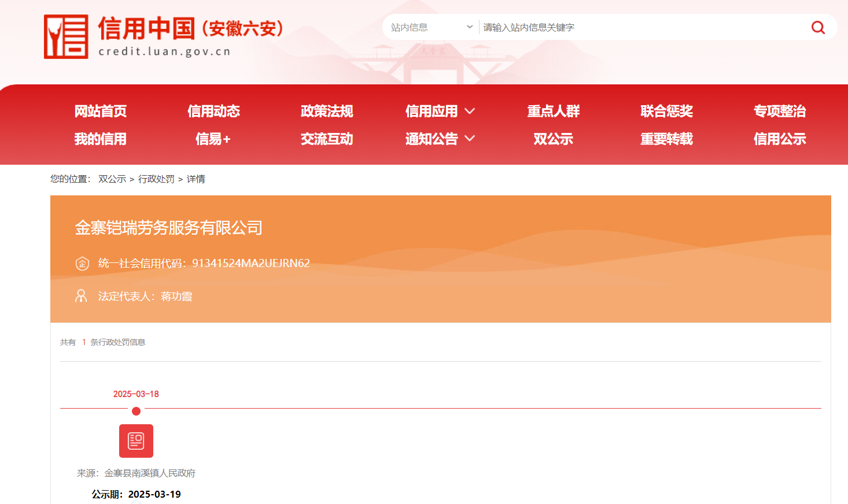Click the red timeline dot for 2025-03-18
Image resolution: width=848 pixels, height=504 pixels.
[x=136, y=411]
